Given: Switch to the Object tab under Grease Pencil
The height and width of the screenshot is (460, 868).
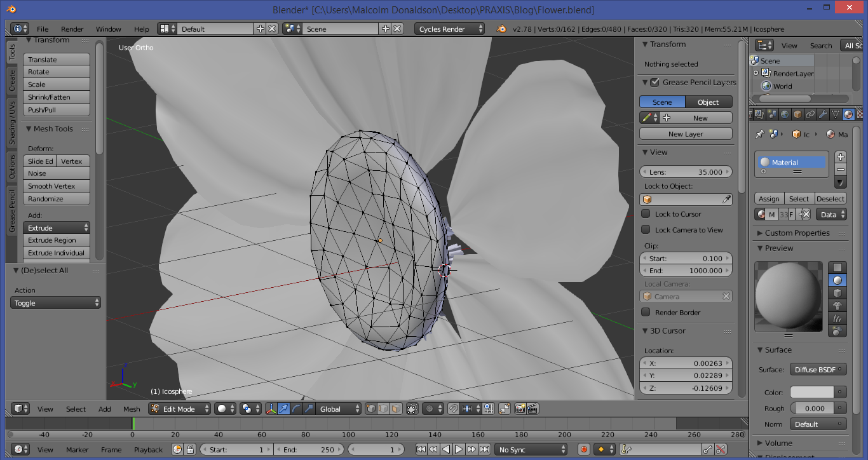Looking at the screenshot, I should [709, 102].
